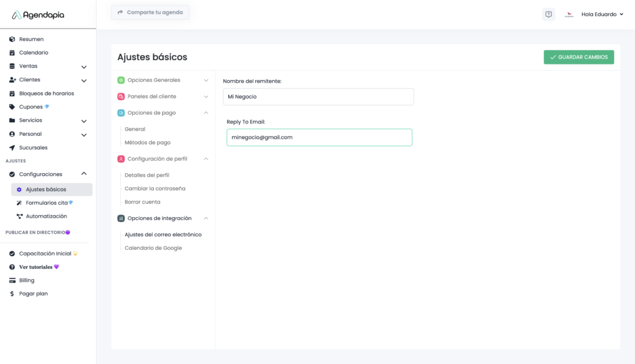Viewport: 635px width, 364px height.
Task: Expand the Ventas submenu
Action: [x=84, y=66]
